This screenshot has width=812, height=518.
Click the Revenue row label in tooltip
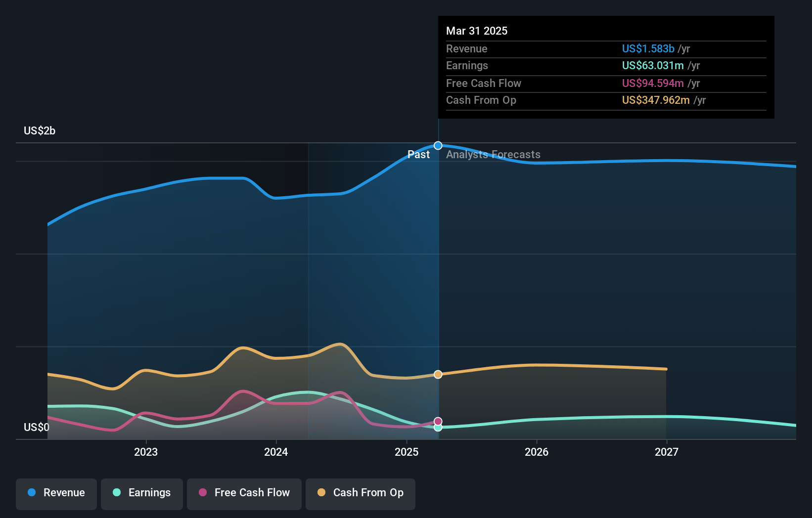coord(466,49)
